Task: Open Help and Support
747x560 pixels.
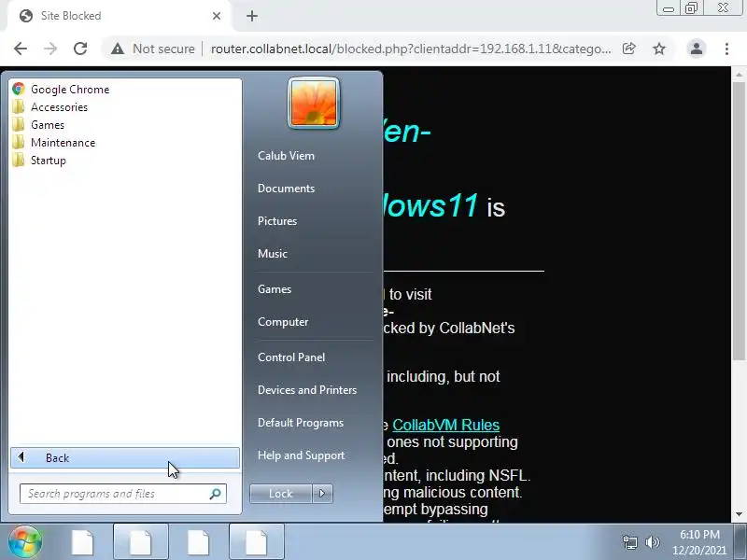Action: click(x=301, y=455)
